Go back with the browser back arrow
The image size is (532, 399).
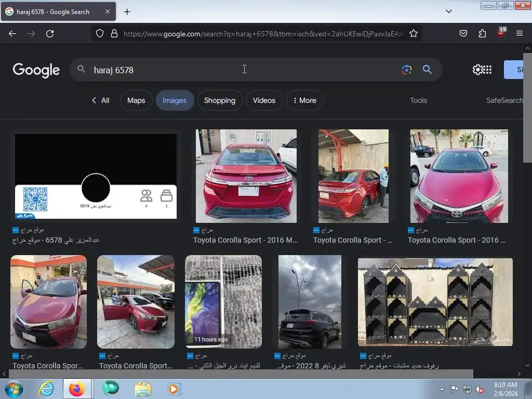pyautogui.click(x=12, y=34)
